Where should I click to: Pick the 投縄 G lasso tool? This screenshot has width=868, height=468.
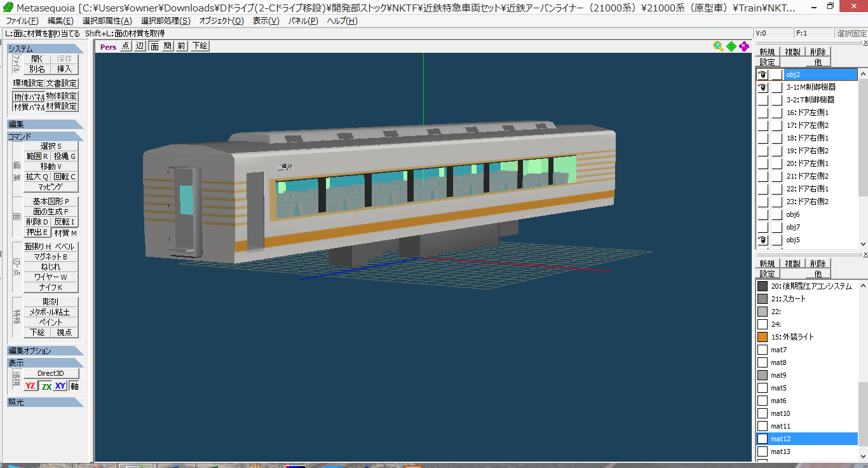coord(65,156)
